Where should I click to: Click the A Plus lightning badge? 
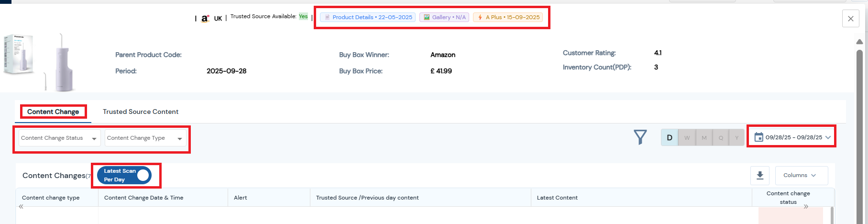(508, 17)
